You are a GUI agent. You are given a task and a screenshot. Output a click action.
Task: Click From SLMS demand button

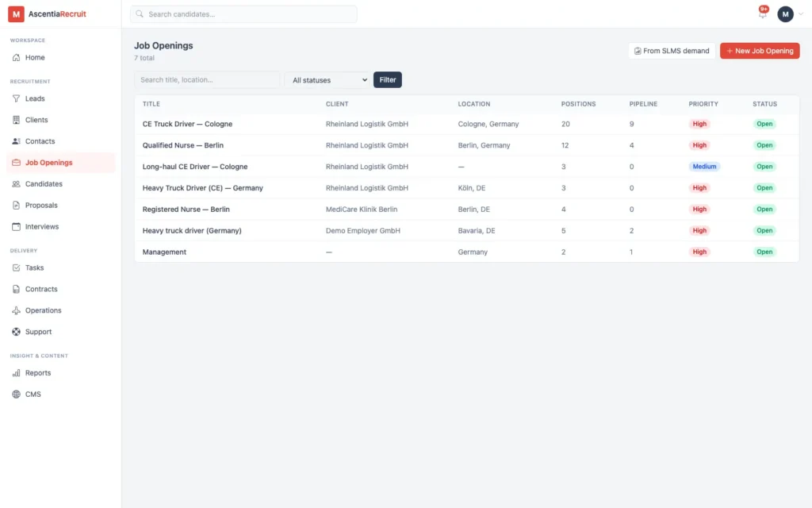(672, 51)
